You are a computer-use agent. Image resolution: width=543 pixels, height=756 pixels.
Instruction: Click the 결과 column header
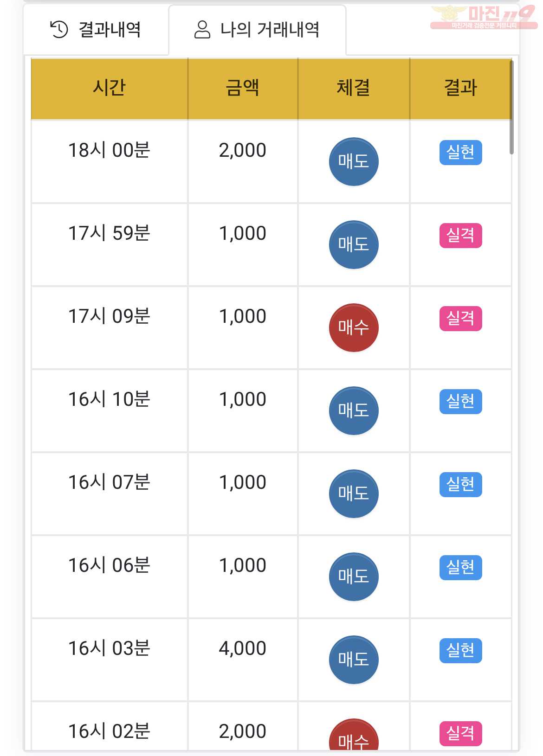[461, 88]
